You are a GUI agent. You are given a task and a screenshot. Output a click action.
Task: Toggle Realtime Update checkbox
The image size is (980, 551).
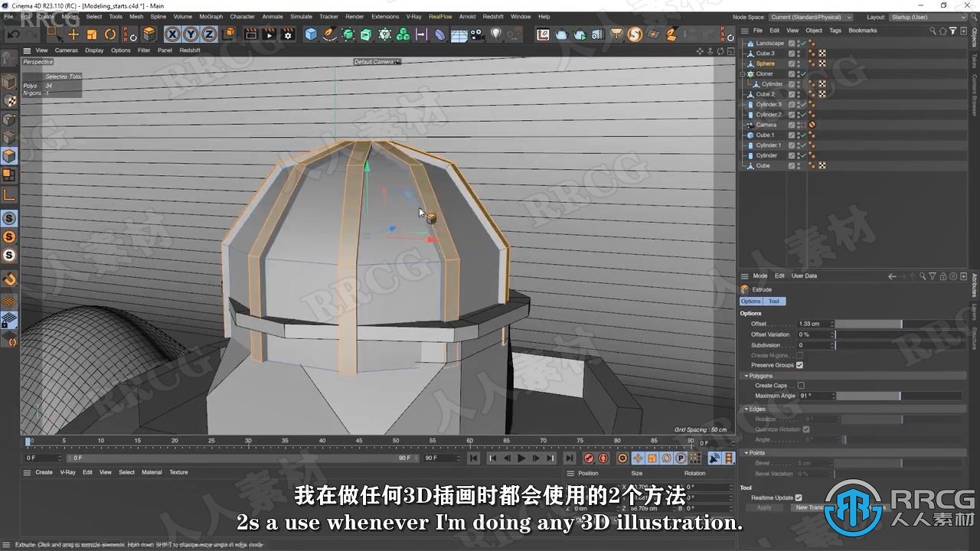click(799, 497)
